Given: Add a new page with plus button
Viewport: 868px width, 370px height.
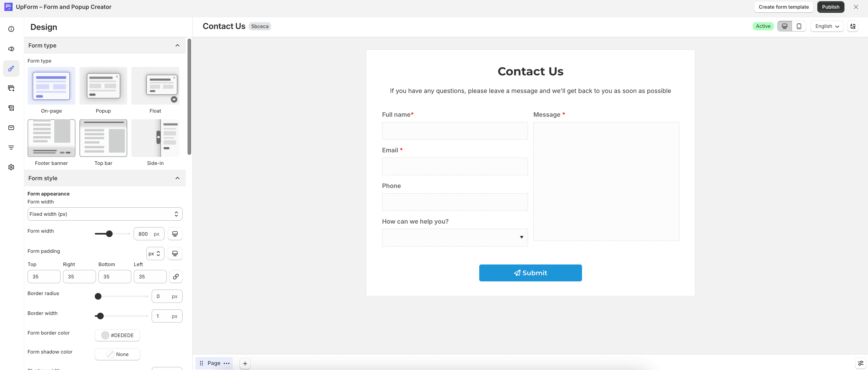Looking at the screenshot, I should [245, 364].
